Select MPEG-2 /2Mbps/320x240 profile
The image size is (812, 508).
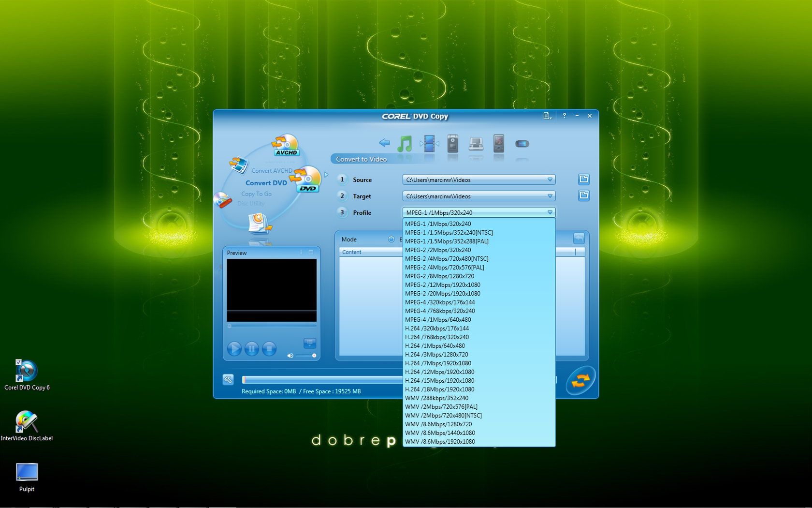coord(478,250)
